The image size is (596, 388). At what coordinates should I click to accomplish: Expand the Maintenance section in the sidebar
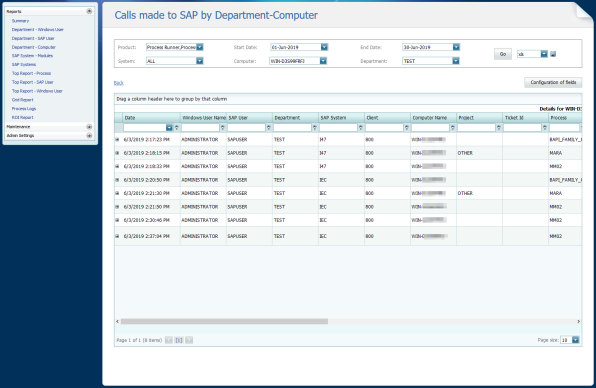[89, 127]
